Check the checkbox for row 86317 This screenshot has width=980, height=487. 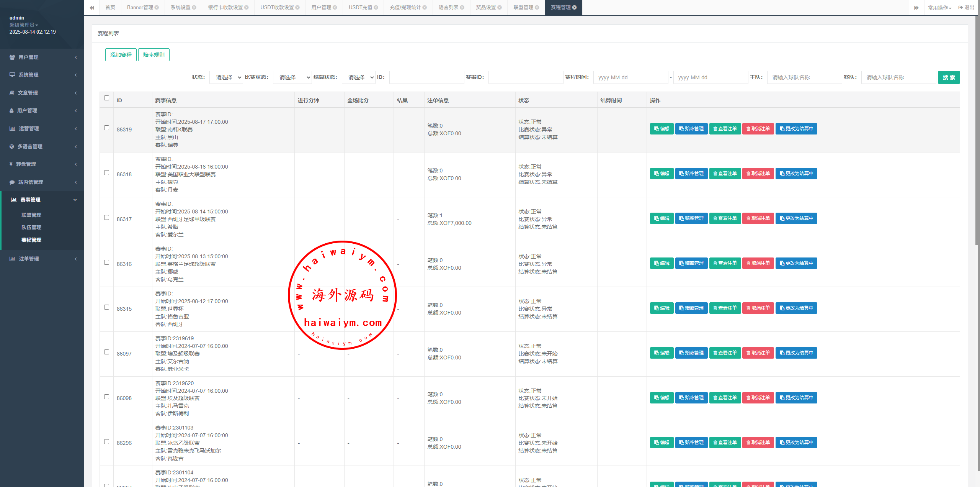106,218
